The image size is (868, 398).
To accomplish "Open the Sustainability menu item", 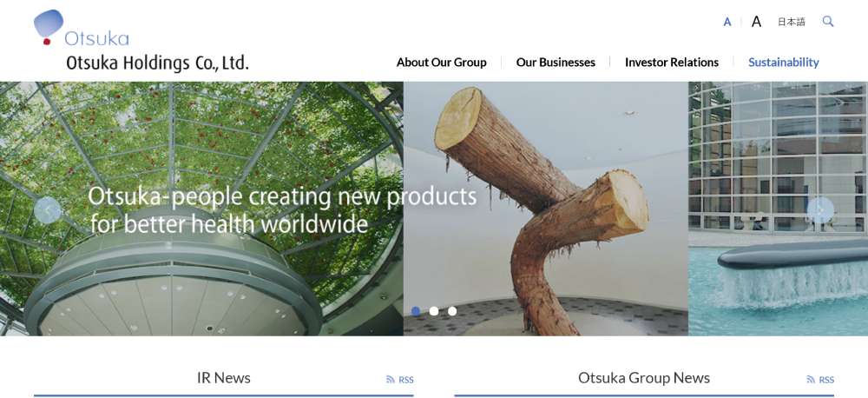I will click(x=783, y=63).
